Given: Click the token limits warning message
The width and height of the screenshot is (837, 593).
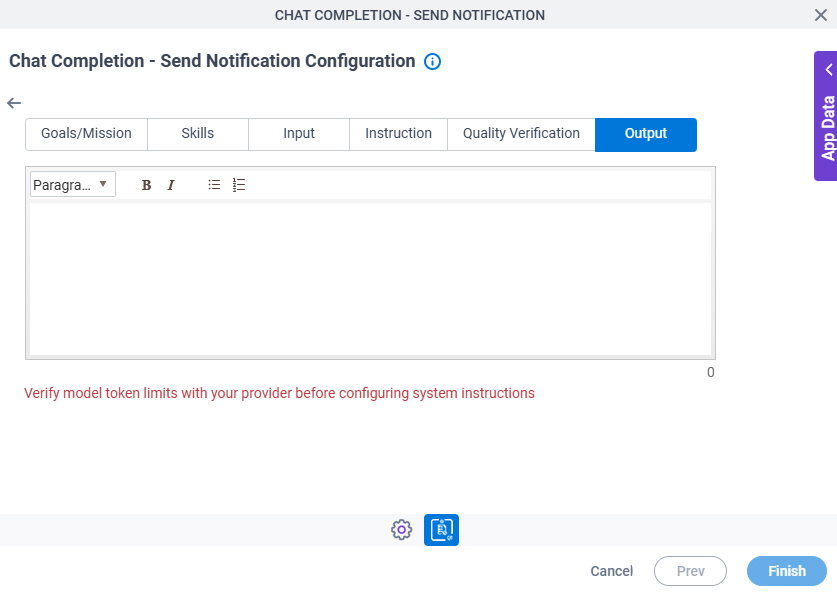Looking at the screenshot, I should tap(279, 393).
